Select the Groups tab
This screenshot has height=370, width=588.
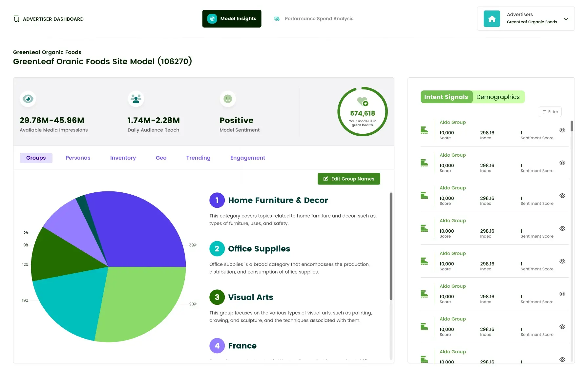[x=36, y=158]
